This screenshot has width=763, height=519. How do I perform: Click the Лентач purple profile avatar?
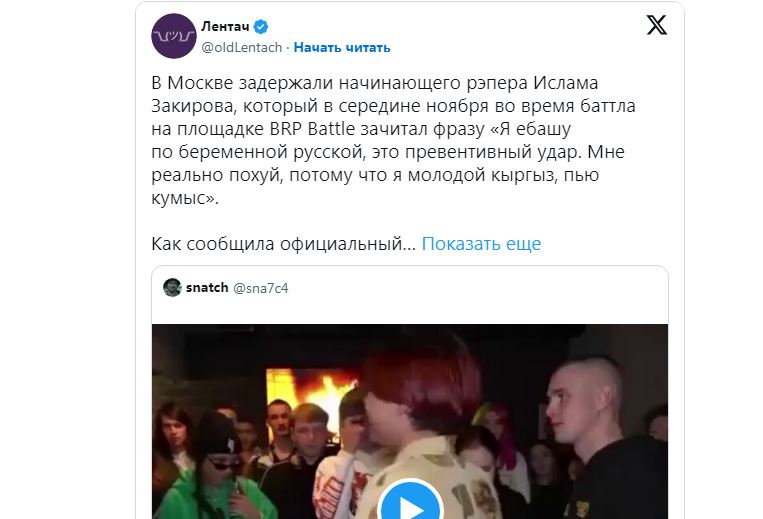(x=174, y=36)
